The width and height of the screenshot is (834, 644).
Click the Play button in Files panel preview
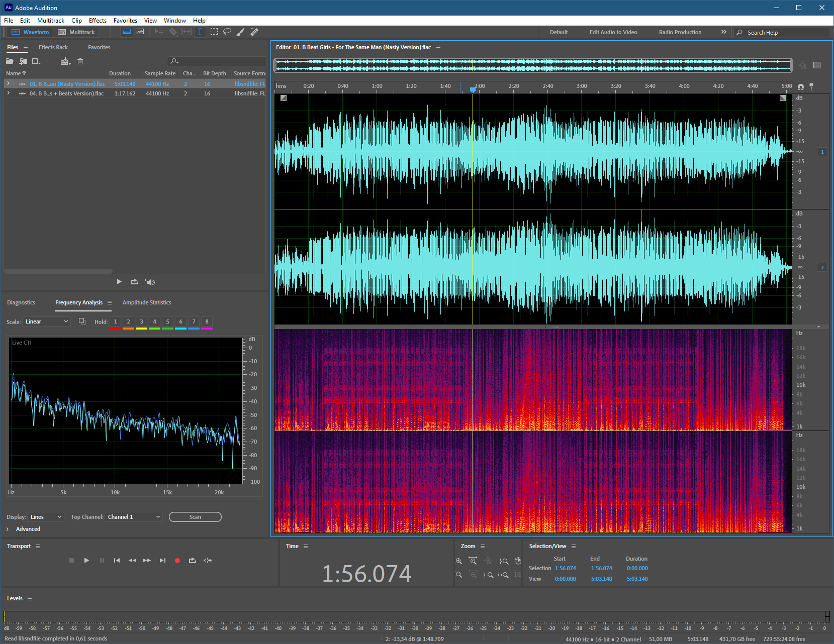(119, 282)
